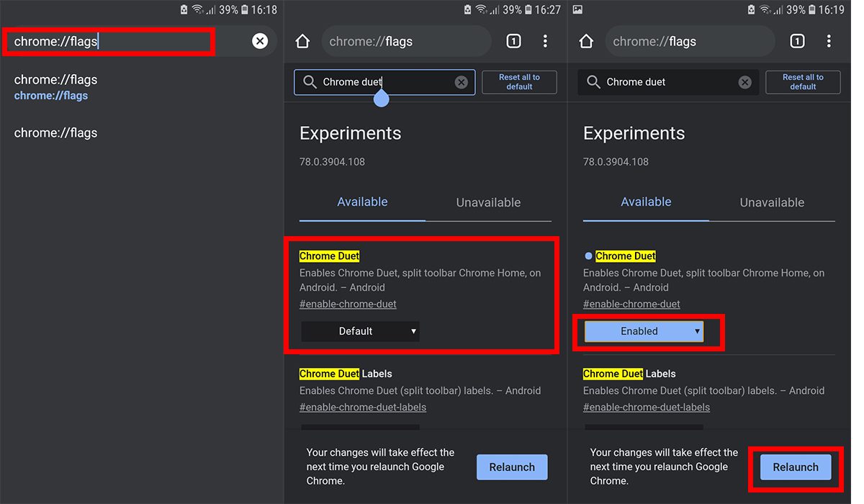Switch to Available tab in the middle screen

click(x=362, y=202)
